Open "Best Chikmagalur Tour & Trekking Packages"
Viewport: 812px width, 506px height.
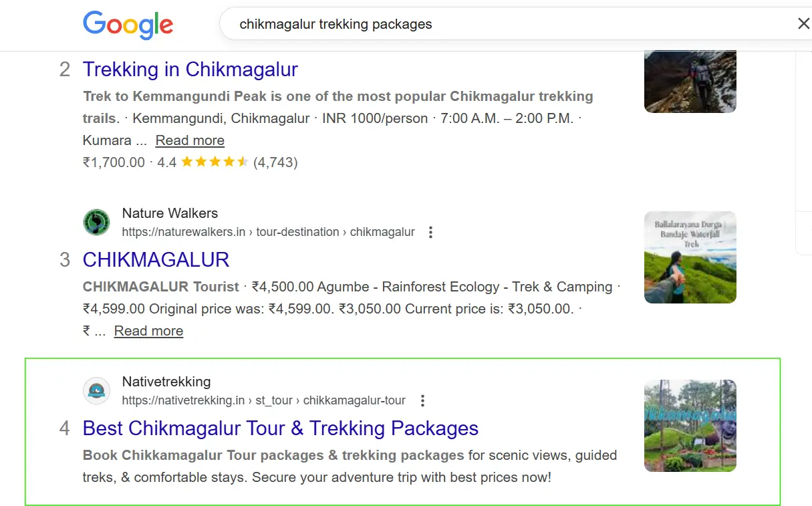click(x=280, y=428)
